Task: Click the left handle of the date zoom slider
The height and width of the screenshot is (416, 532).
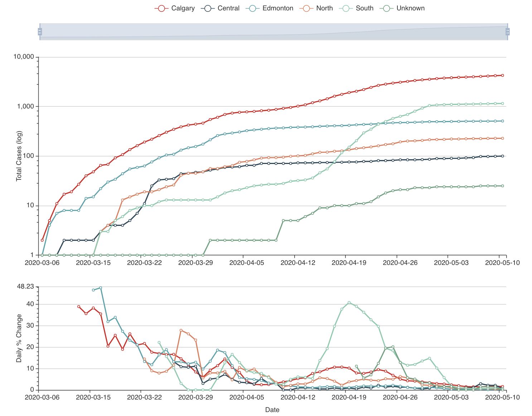Action: [40, 32]
